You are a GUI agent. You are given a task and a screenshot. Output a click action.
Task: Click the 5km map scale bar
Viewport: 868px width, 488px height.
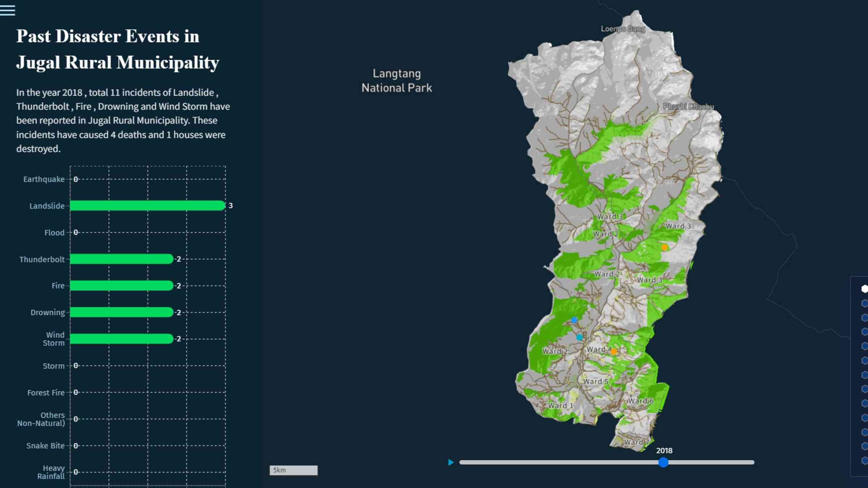[293, 470]
